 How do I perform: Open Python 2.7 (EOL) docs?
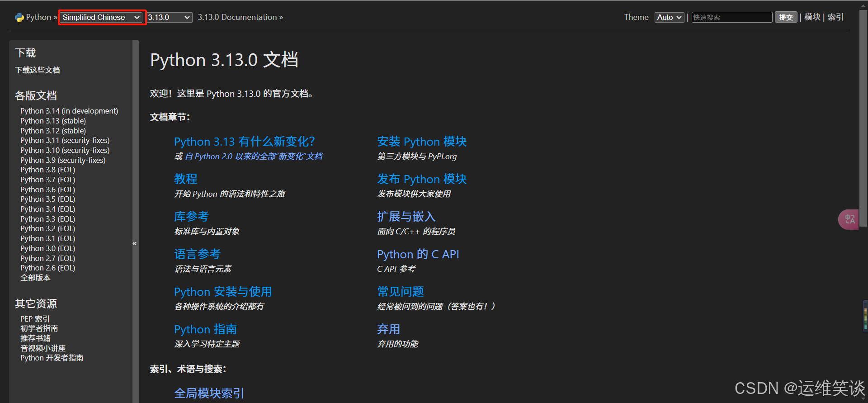point(48,258)
